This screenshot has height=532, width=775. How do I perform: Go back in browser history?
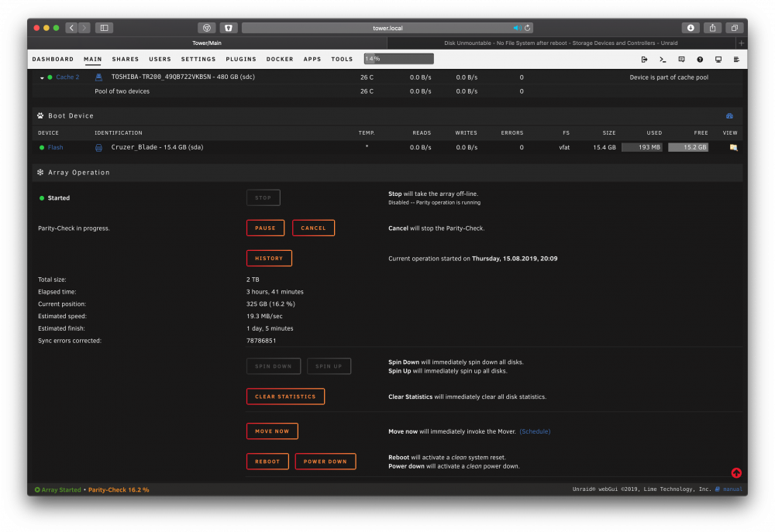pos(71,28)
